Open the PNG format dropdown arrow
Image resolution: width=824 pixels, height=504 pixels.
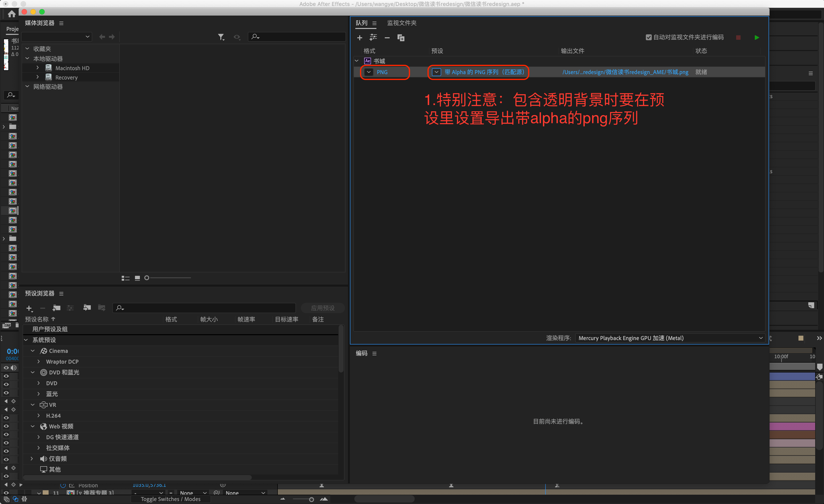pos(369,72)
